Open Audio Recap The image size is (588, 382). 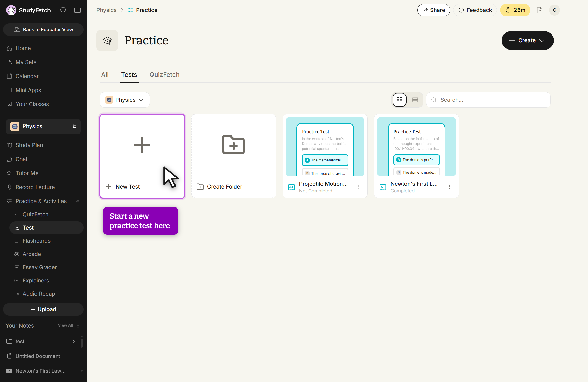tap(46, 294)
